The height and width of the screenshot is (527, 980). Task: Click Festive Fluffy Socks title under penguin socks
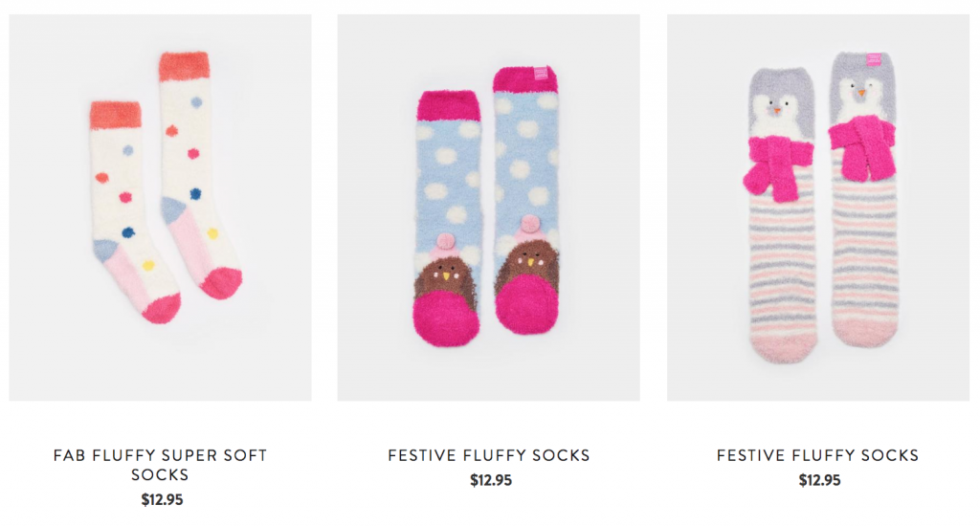[x=818, y=455]
